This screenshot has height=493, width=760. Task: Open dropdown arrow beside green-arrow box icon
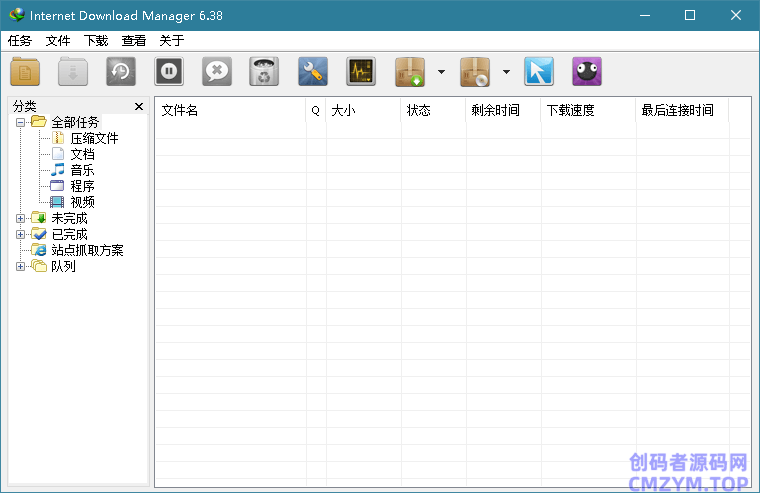point(441,72)
